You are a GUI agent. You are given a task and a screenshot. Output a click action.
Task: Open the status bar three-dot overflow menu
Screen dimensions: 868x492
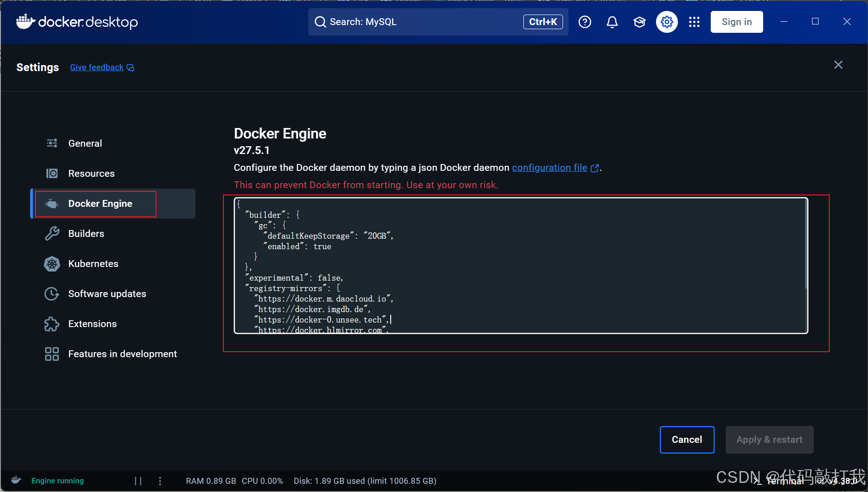click(x=160, y=481)
